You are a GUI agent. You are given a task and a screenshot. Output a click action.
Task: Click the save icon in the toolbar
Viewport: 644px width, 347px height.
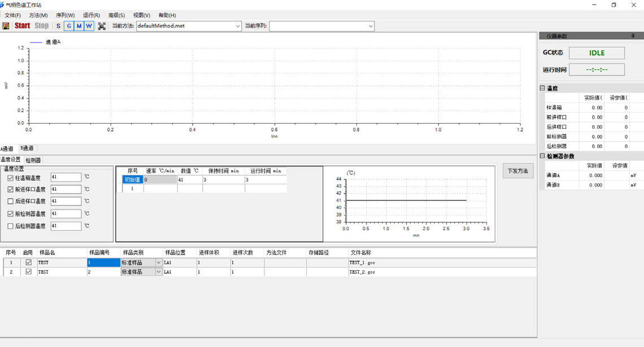(x=6, y=26)
